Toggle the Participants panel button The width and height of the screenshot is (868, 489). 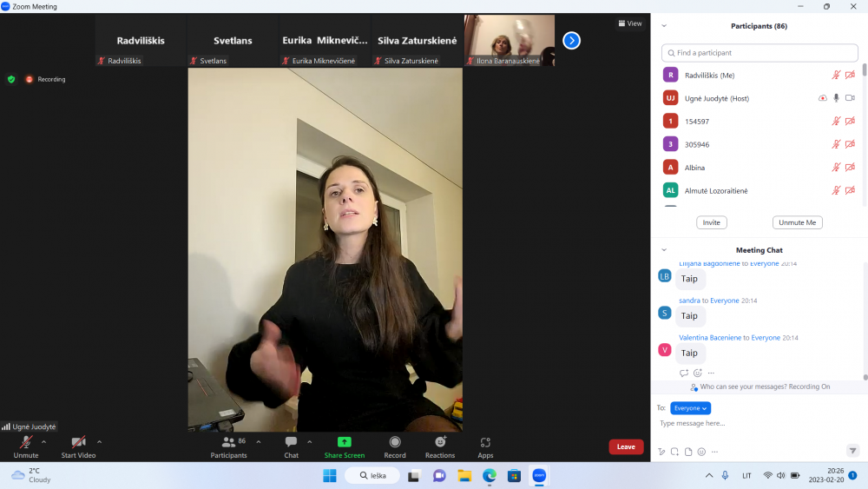tap(228, 446)
